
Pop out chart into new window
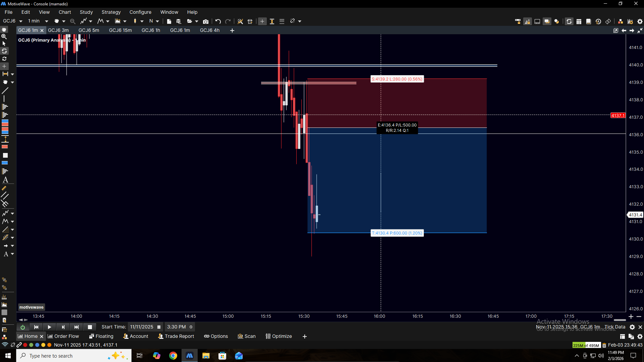pyautogui.click(x=616, y=31)
